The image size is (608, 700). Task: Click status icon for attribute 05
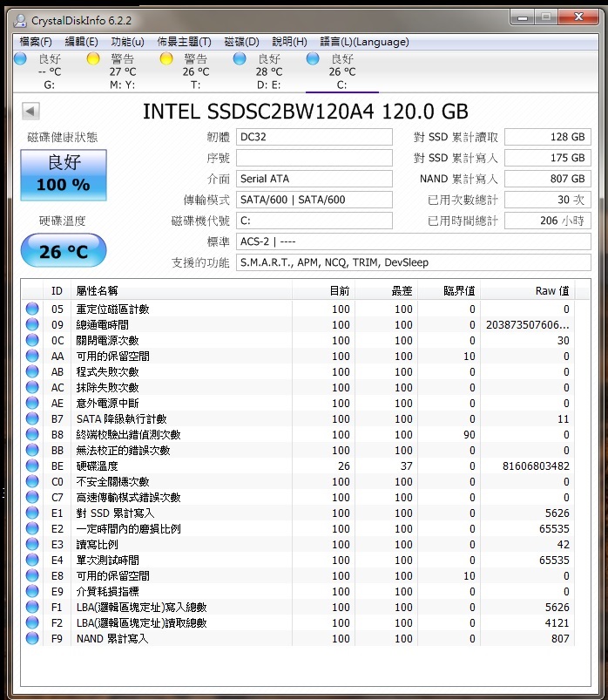click(x=32, y=309)
